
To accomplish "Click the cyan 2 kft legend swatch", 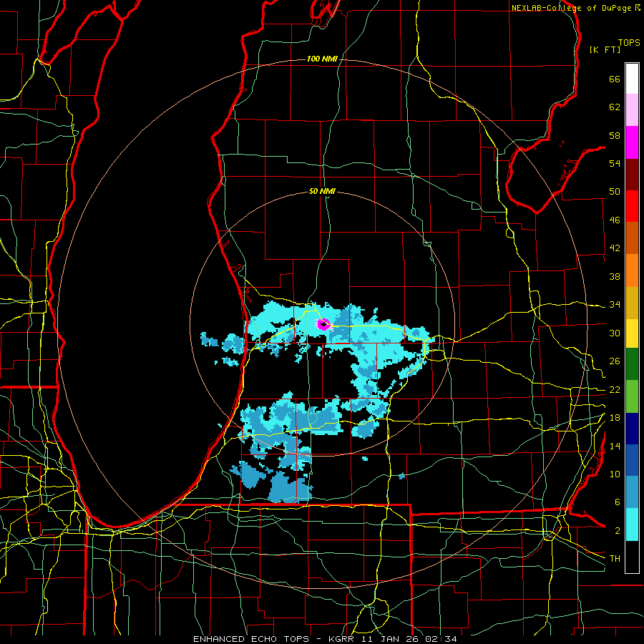I will [x=632, y=525].
